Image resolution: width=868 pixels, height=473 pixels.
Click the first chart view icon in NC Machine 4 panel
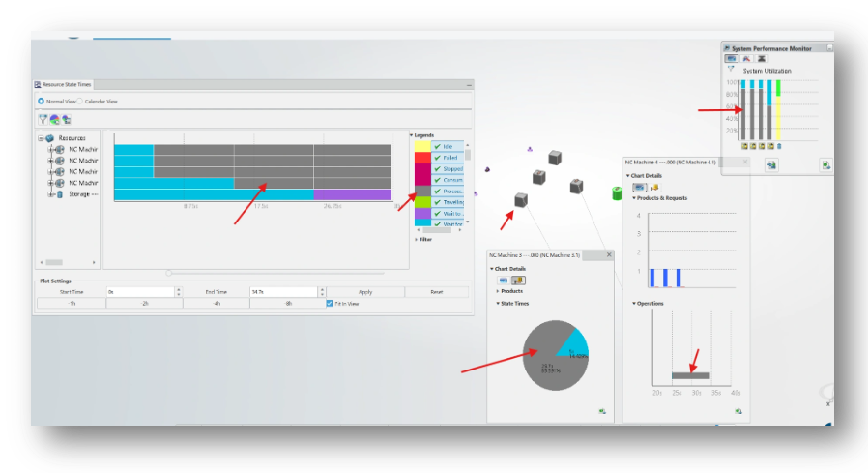click(x=639, y=188)
